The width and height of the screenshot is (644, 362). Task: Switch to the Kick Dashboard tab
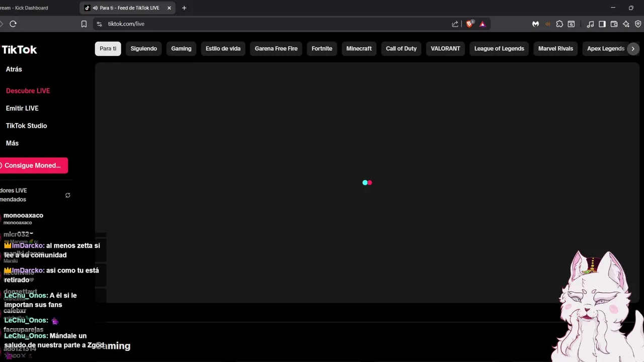click(24, 8)
